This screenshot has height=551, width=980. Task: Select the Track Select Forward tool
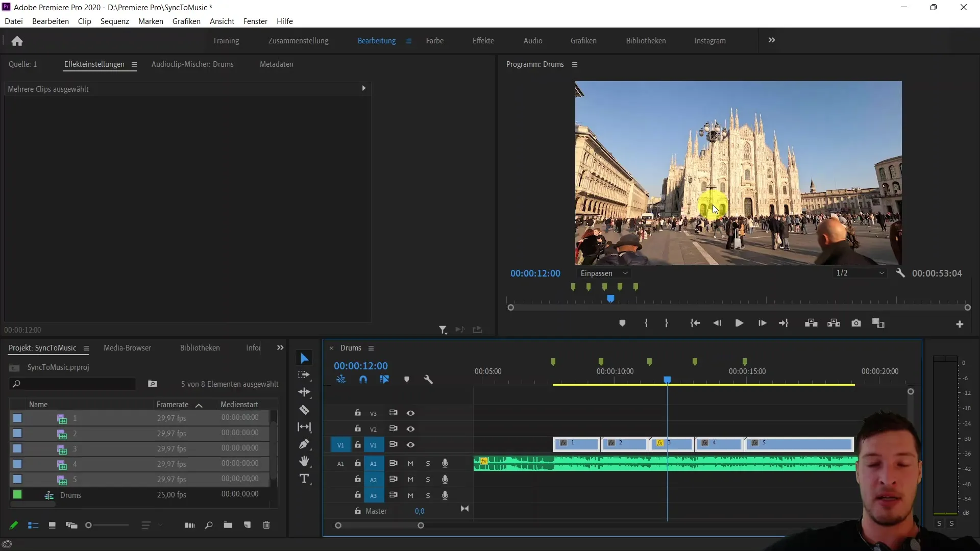(304, 375)
